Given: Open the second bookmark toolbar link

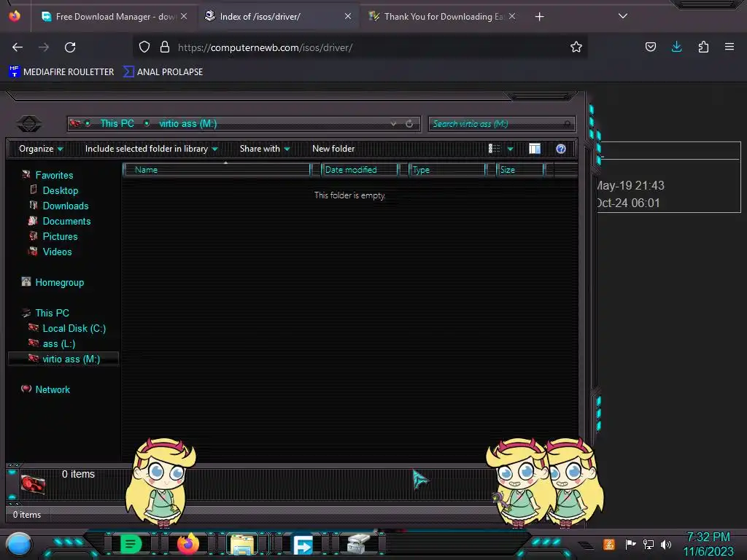Looking at the screenshot, I should point(163,72).
